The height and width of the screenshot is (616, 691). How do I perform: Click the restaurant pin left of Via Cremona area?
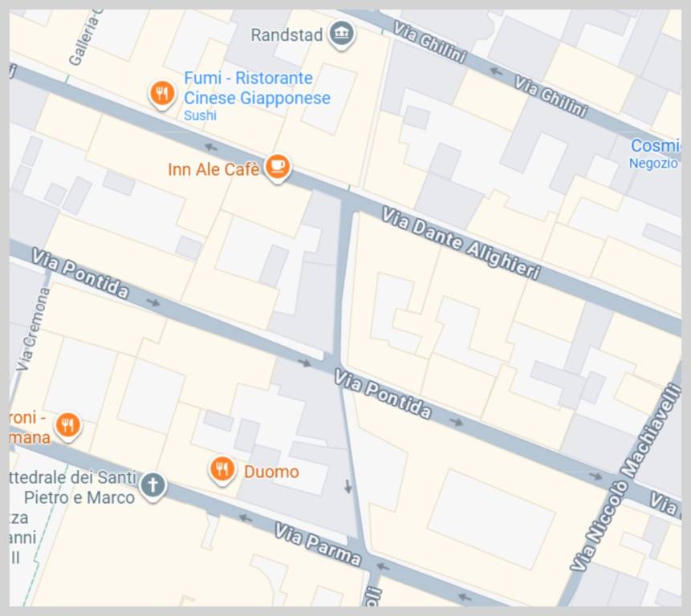[x=67, y=426]
